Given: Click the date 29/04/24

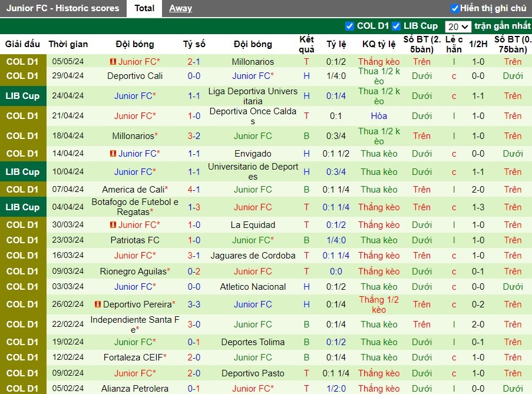Looking at the screenshot, I should (68, 75).
